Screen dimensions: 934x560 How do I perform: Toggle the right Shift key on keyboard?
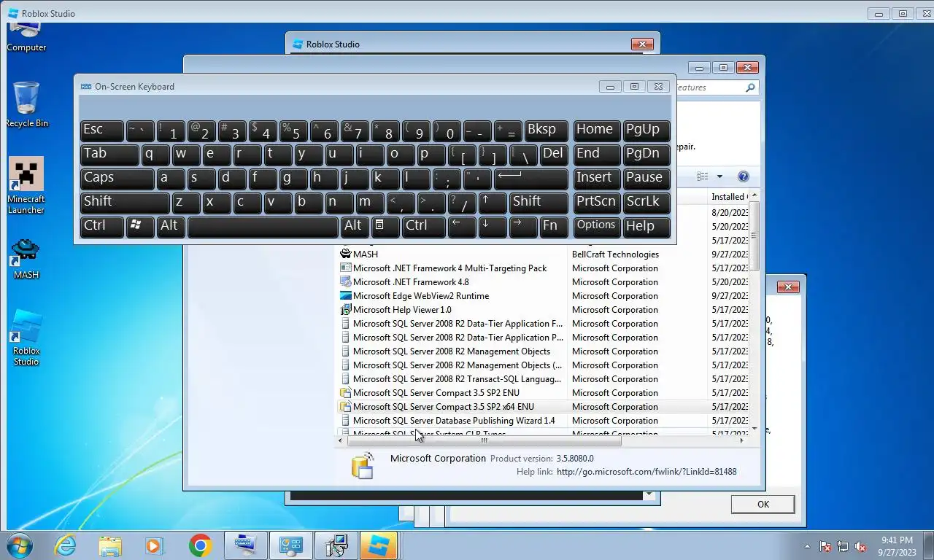coord(539,203)
